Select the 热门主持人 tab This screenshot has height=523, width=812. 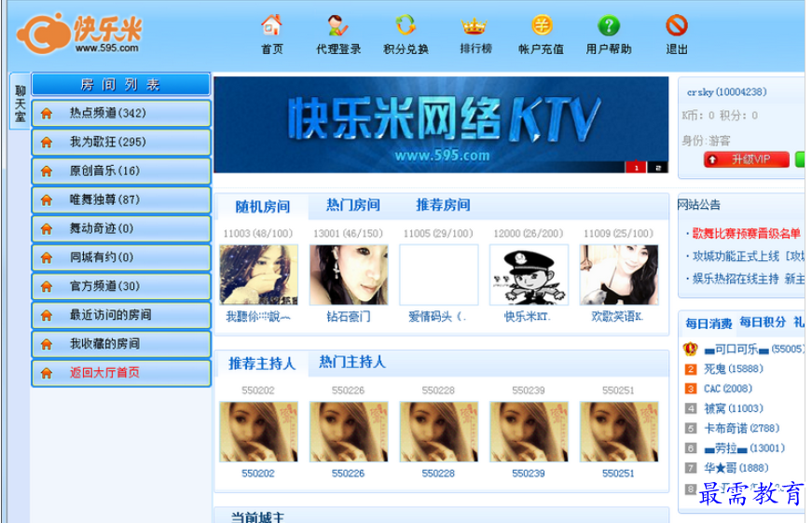pyautogui.click(x=352, y=362)
